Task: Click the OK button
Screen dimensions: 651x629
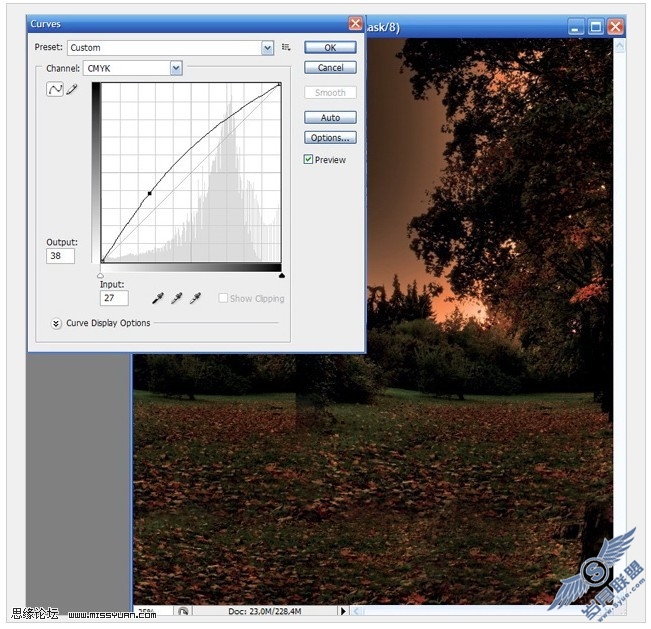Action: (x=330, y=47)
